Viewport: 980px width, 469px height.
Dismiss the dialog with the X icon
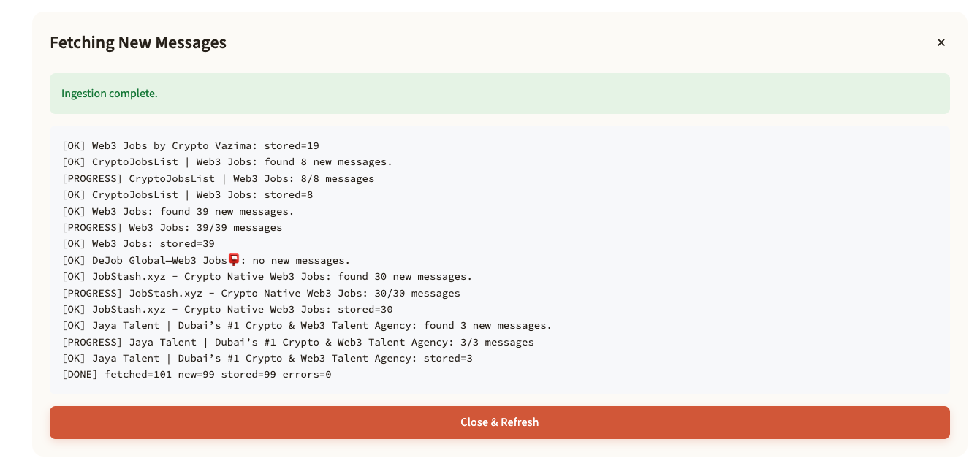(941, 42)
